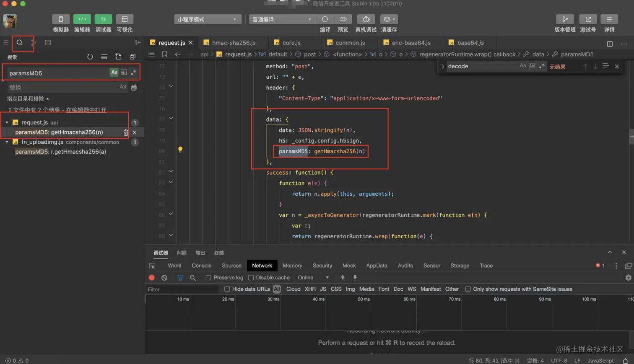Viewport: 634px width, 364px height.
Task: Open the Sources devtools tab
Action: coord(231,266)
